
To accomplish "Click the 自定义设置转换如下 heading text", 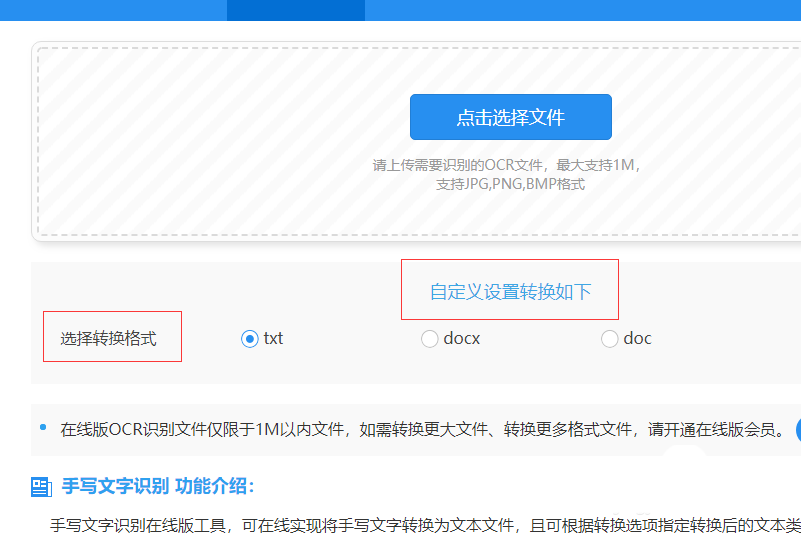I will point(510,292).
